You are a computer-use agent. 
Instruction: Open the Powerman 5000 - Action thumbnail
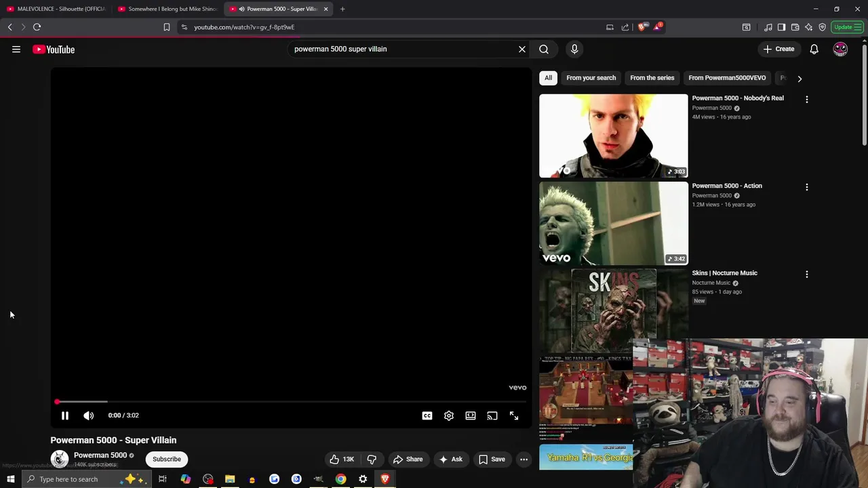[x=613, y=223]
